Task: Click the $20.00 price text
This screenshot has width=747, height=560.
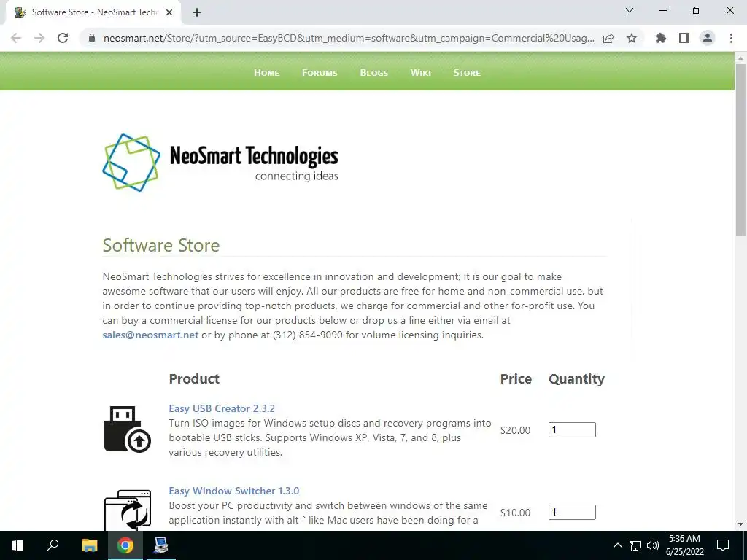Action: [515, 430]
